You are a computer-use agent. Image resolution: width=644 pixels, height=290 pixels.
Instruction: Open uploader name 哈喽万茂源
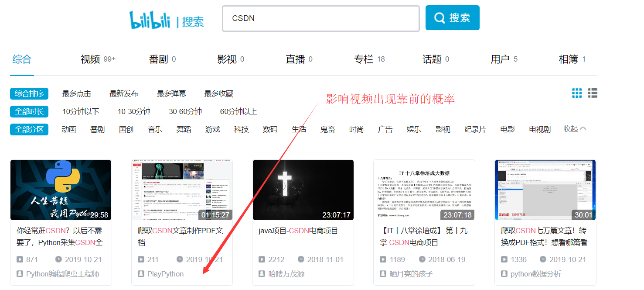pyautogui.click(x=286, y=274)
